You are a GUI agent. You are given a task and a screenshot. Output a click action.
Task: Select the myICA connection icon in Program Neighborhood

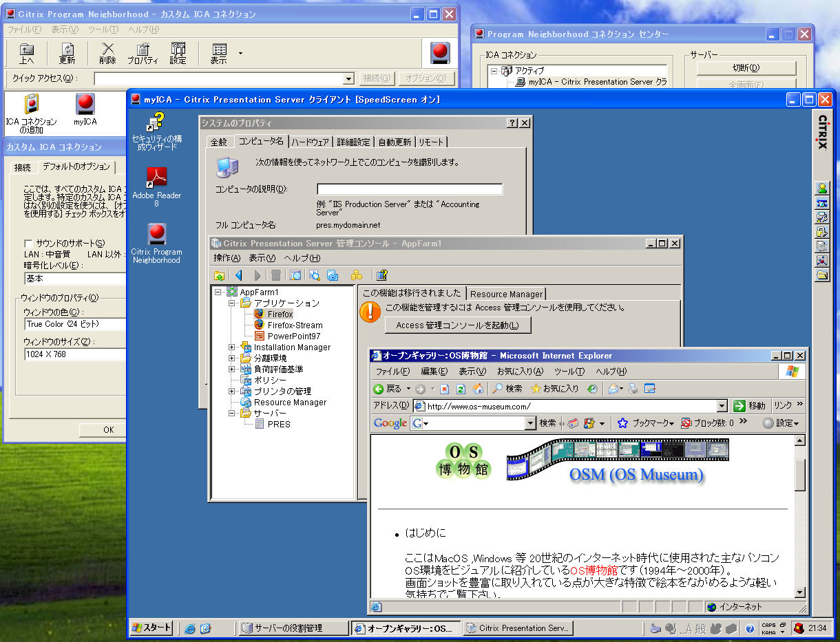[85, 111]
